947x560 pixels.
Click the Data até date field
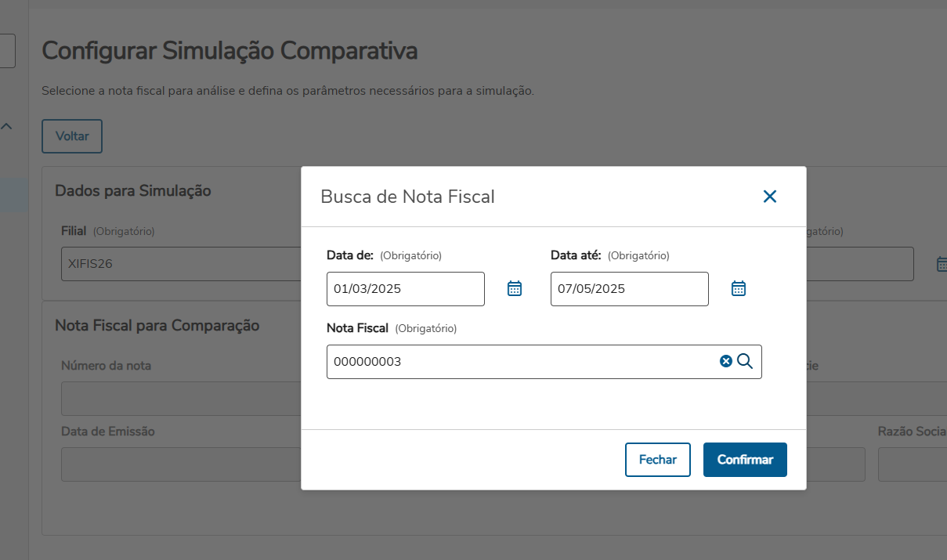point(629,289)
